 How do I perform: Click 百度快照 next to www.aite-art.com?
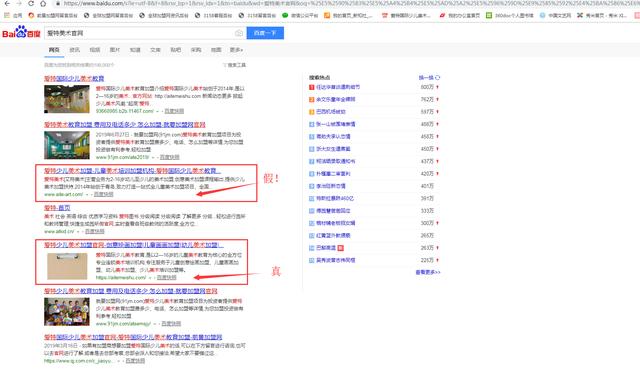104,195
